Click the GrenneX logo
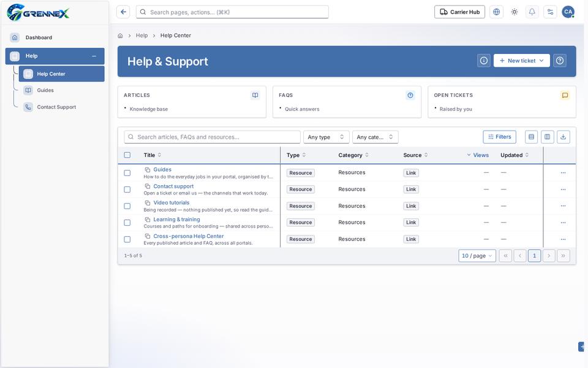588x368 pixels. [x=38, y=13]
